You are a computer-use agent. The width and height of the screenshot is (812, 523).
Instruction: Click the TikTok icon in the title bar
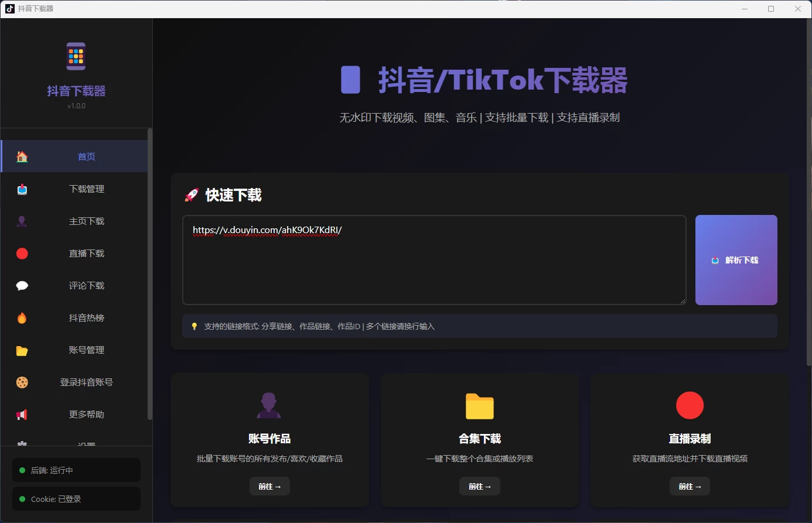pos(9,8)
